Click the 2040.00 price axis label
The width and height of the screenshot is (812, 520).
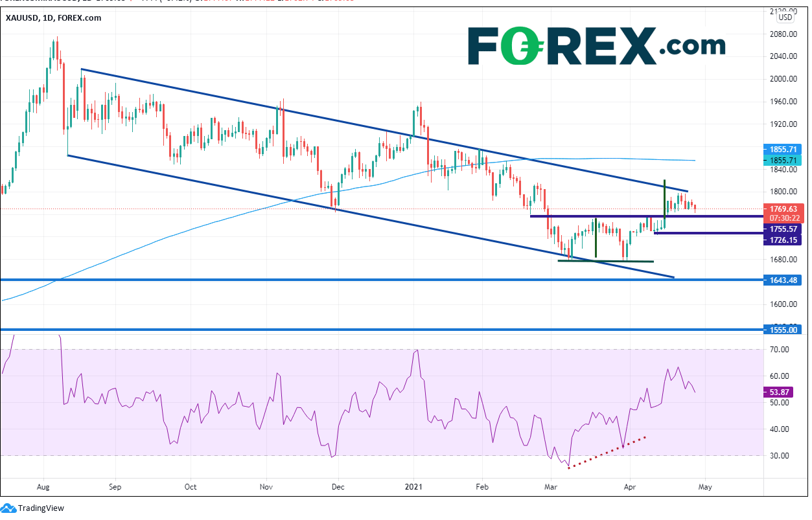pos(783,56)
